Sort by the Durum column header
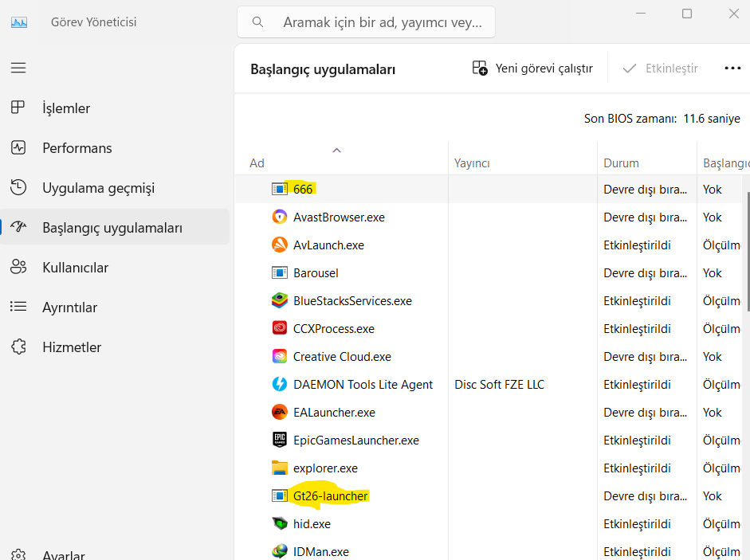Image resolution: width=750 pixels, height=560 pixels. pyautogui.click(x=647, y=159)
